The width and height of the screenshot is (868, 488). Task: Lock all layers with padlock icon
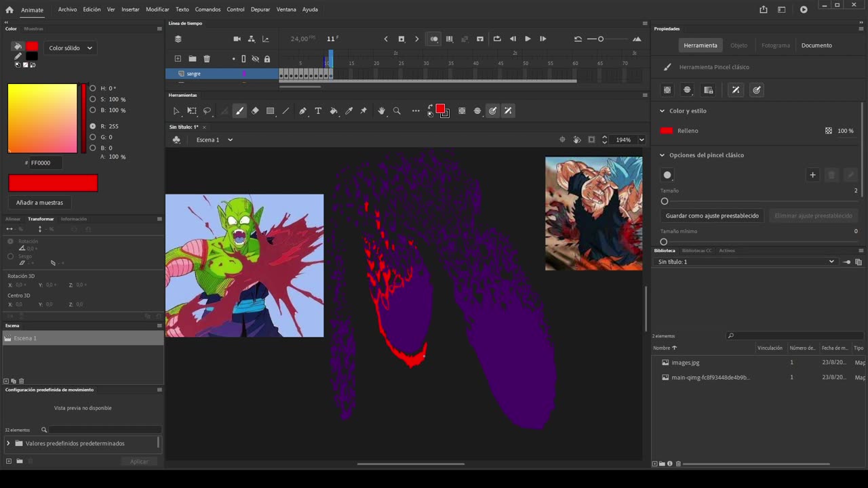(x=267, y=59)
